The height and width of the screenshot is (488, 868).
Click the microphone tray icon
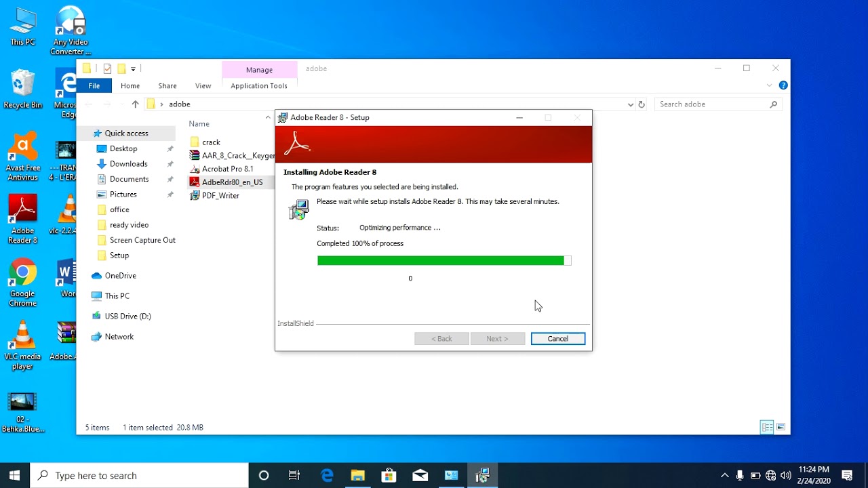740,475
